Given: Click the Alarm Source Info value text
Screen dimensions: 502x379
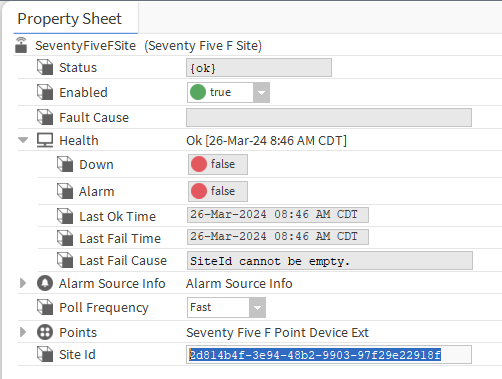Looking at the screenshot, I should [x=239, y=284].
